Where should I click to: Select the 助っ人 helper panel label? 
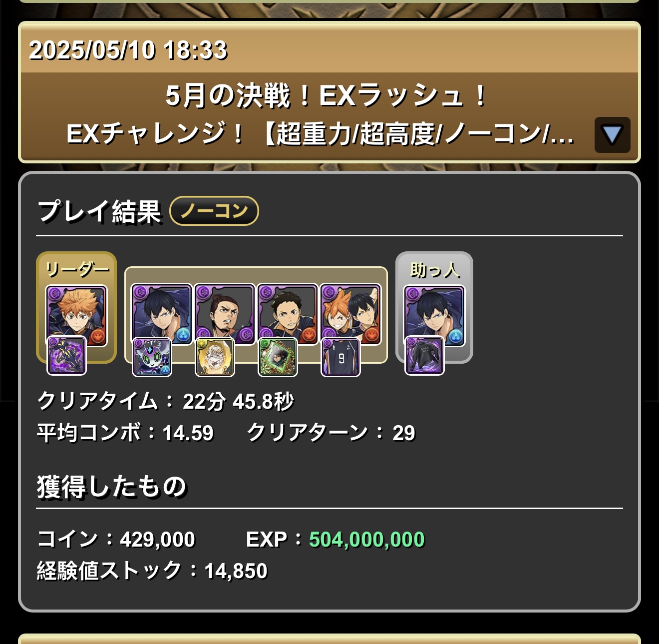point(434,270)
